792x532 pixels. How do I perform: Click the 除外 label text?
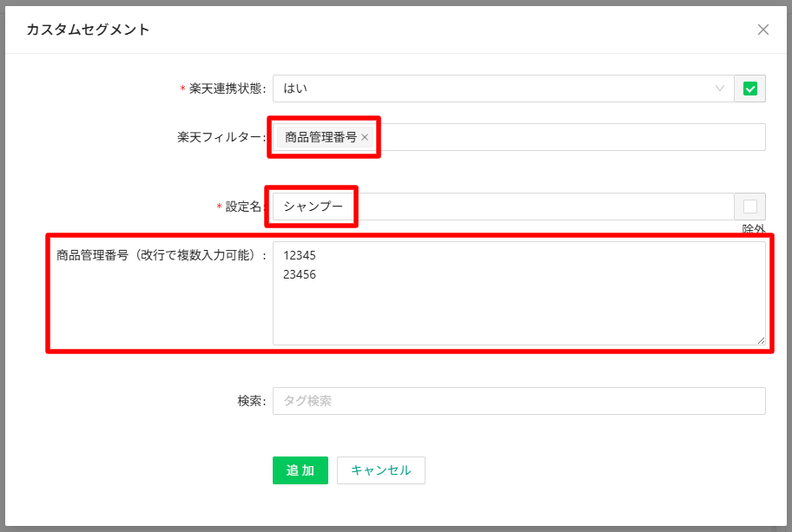click(x=753, y=230)
